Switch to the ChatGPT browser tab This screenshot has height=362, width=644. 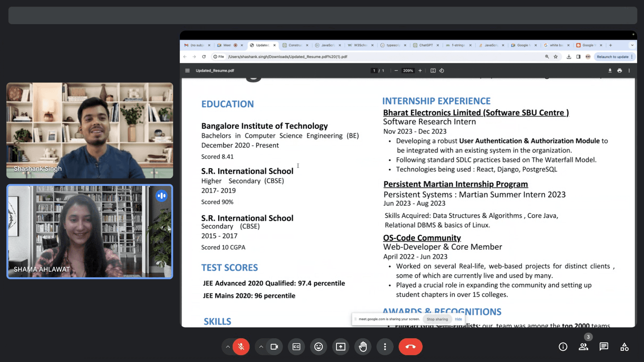[x=425, y=45]
